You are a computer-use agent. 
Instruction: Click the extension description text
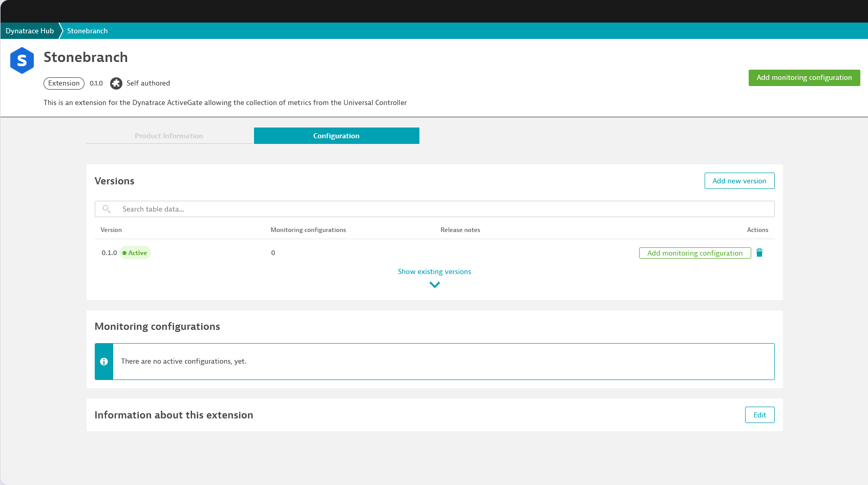tap(225, 102)
